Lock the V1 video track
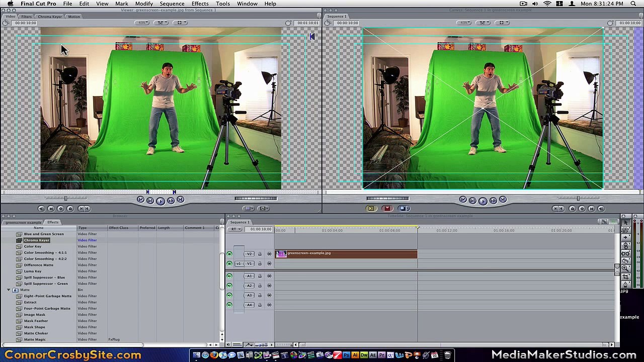This screenshot has height=362, width=644. click(260, 263)
